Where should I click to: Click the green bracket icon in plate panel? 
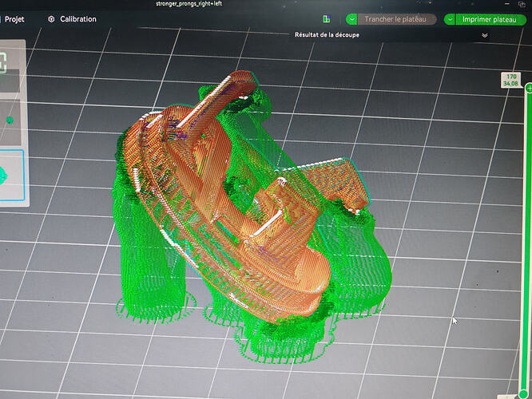point(3,63)
